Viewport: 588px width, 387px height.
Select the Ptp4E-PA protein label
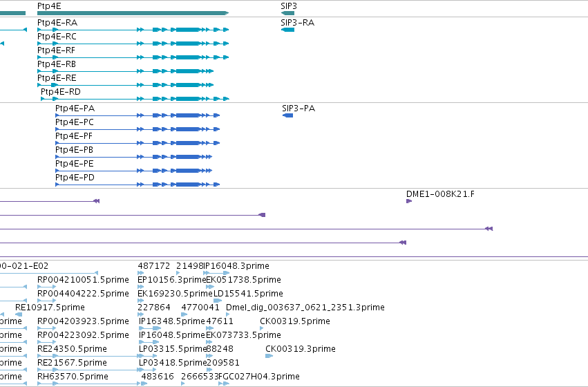[75, 108]
